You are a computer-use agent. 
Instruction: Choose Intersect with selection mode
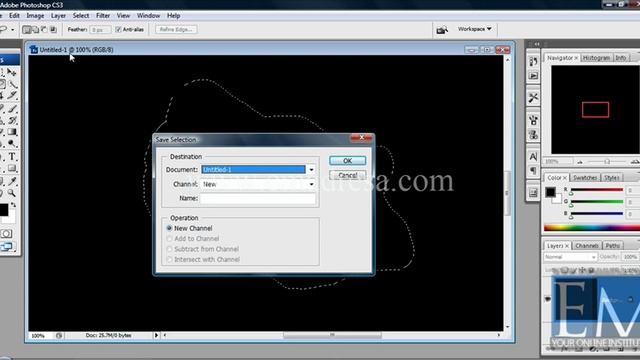pyautogui.click(x=53, y=30)
